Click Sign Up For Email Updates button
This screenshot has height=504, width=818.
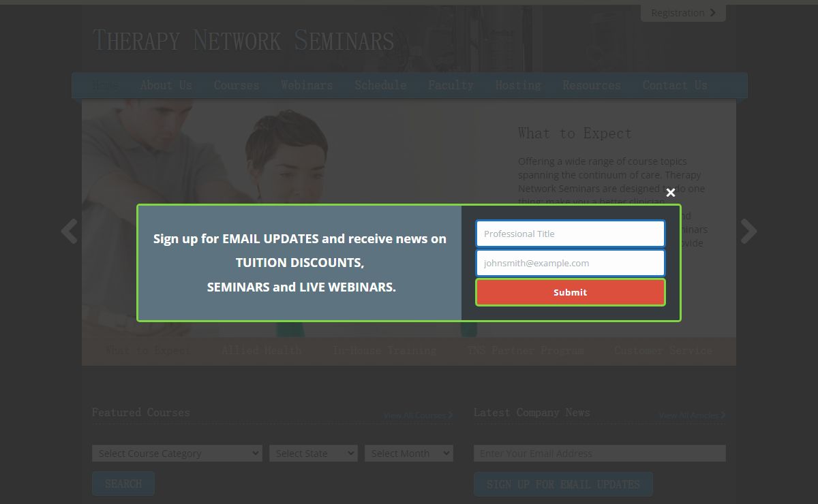[563, 484]
